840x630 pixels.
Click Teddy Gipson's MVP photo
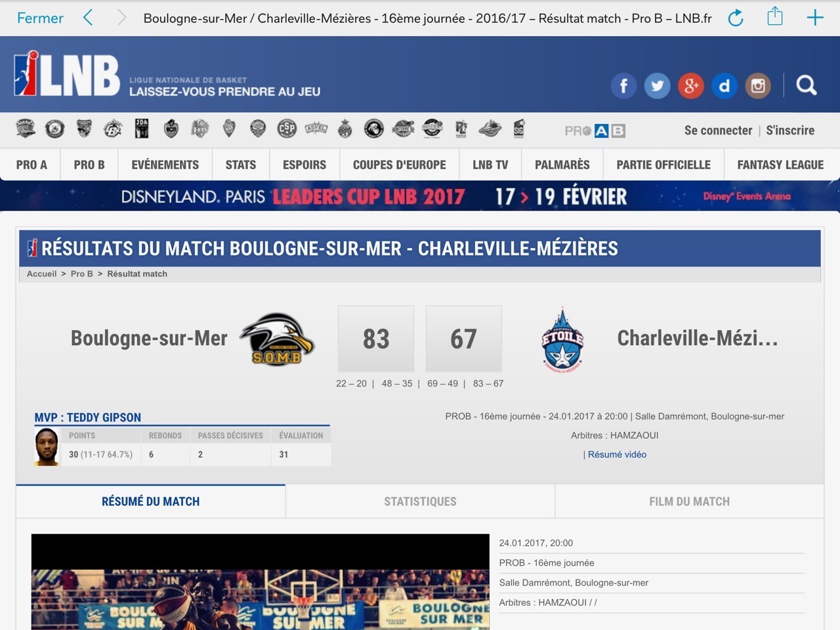point(47,447)
